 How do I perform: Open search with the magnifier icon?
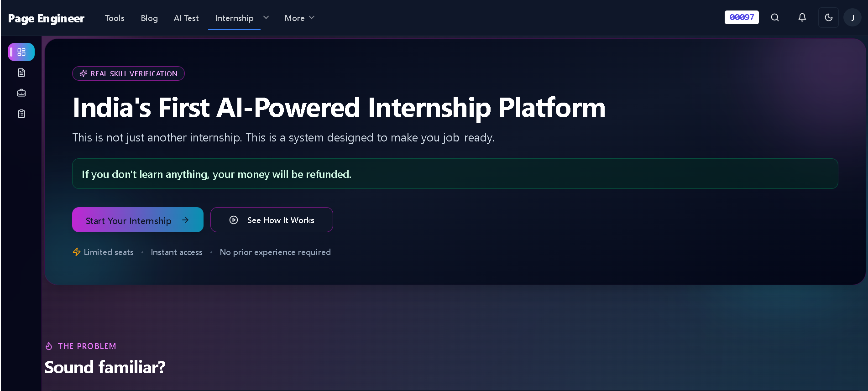(775, 17)
